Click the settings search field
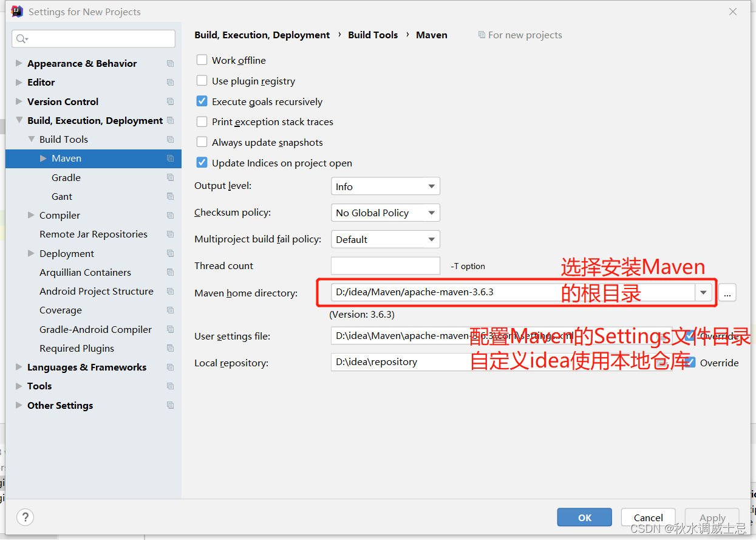The image size is (756, 540). coord(94,39)
